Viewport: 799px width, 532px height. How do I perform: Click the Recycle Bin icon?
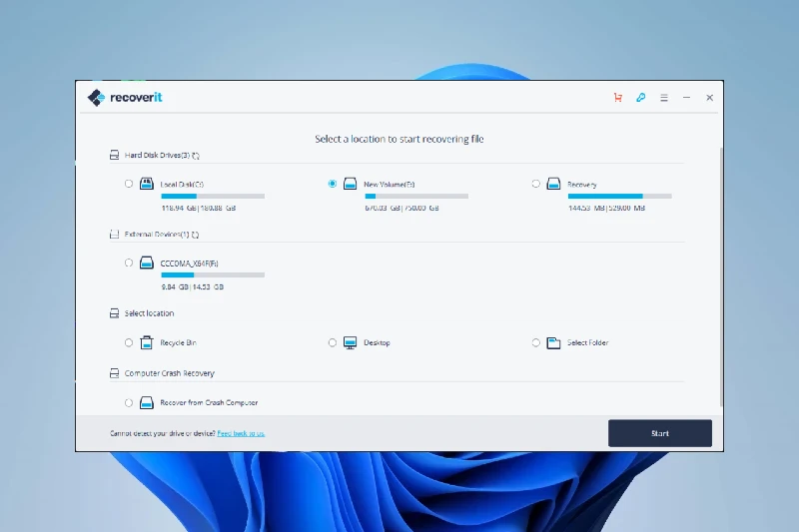point(146,342)
